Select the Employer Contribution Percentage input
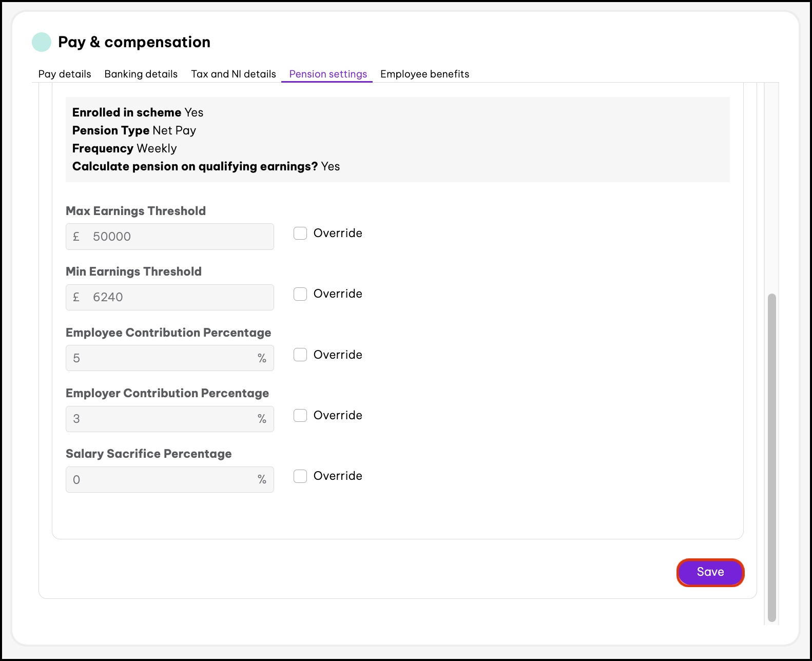The height and width of the screenshot is (661, 812). point(164,419)
